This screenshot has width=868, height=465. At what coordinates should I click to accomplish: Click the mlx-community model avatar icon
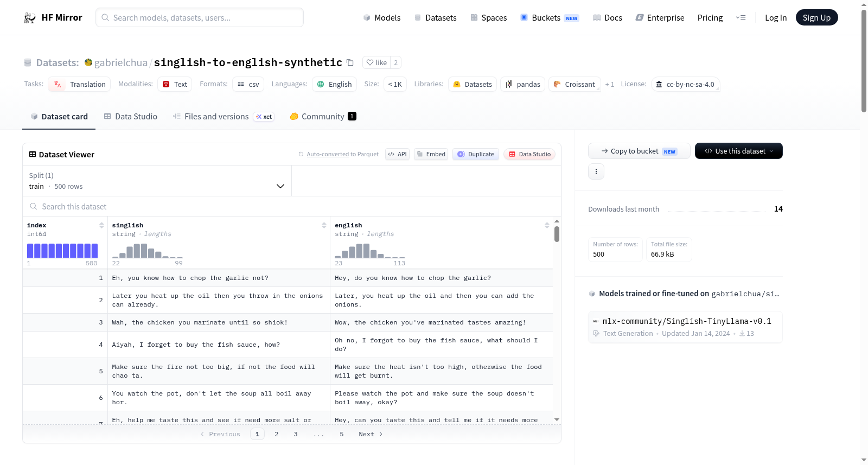596,321
